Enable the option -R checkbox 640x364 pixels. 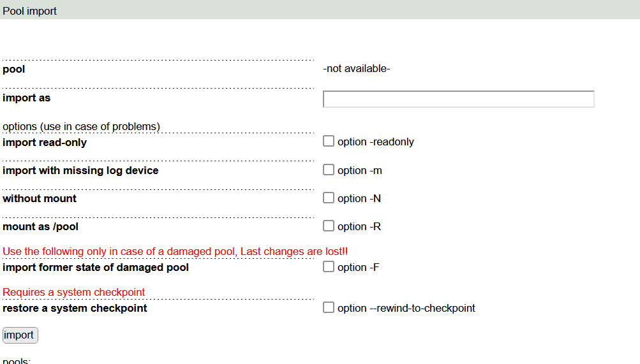(329, 226)
